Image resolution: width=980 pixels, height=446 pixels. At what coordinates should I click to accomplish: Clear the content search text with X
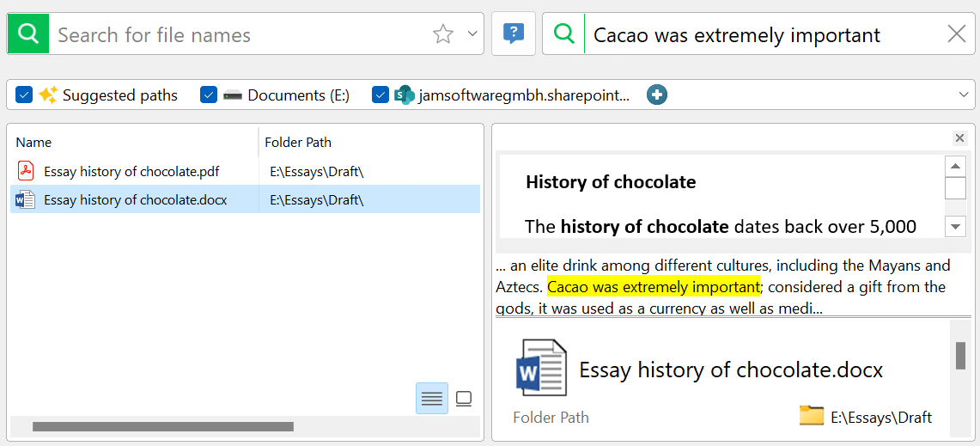coord(956,34)
